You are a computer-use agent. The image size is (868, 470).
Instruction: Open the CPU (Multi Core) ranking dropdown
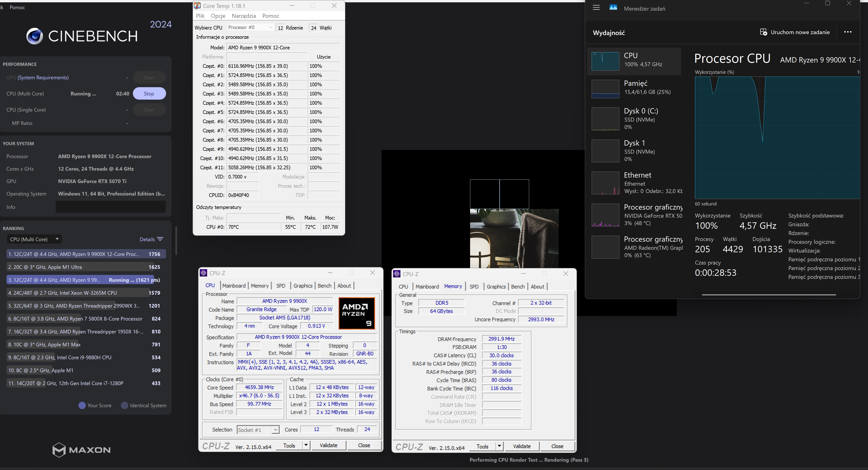coord(34,239)
